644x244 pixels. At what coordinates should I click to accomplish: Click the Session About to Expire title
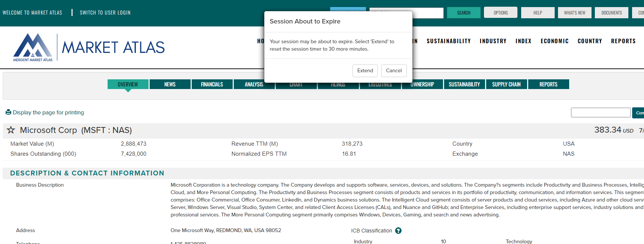pyautogui.click(x=305, y=21)
